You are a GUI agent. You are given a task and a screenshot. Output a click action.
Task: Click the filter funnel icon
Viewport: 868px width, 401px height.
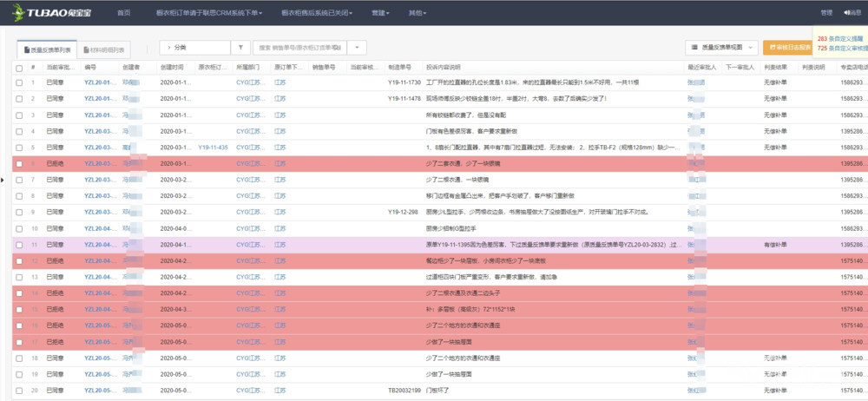click(x=241, y=48)
